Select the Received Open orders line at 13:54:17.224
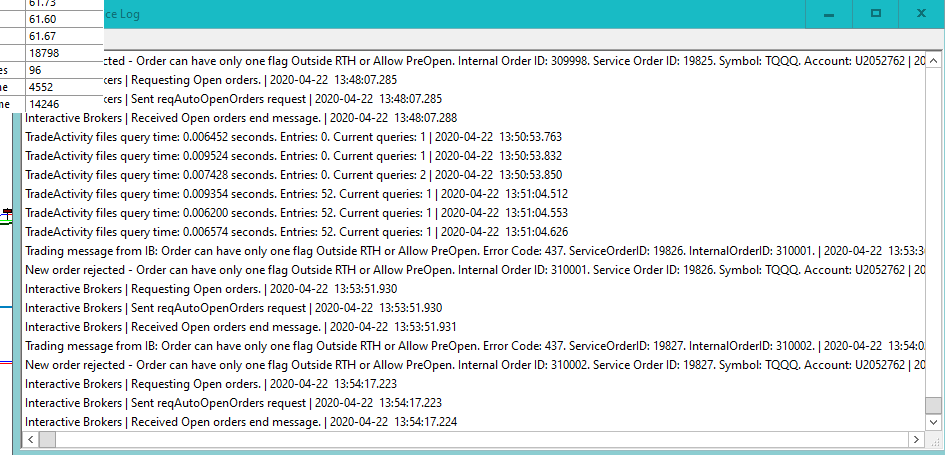The image size is (945, 455). click(x=241, y=422)
